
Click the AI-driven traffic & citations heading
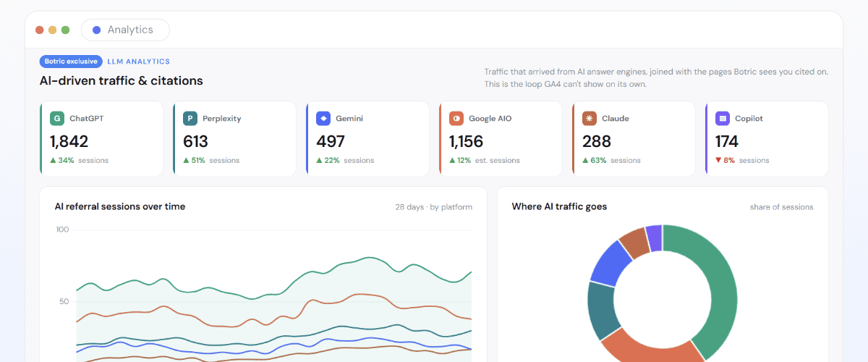122,80
